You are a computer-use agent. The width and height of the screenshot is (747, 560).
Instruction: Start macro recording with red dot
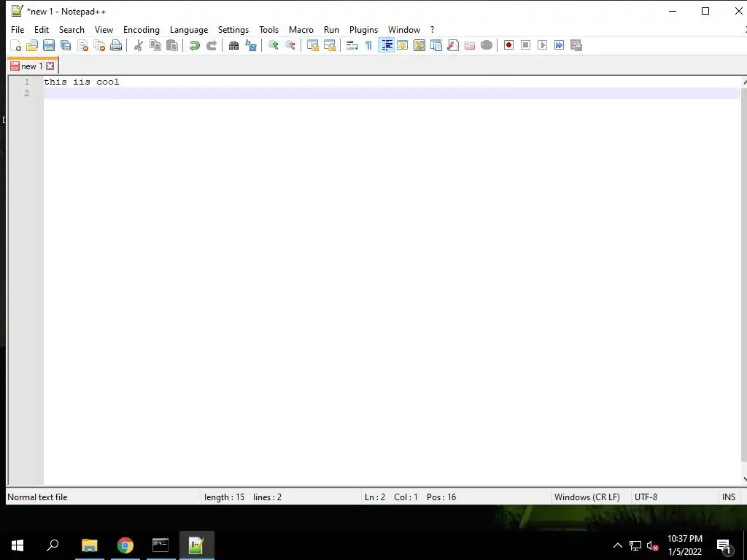click(508, 45)
